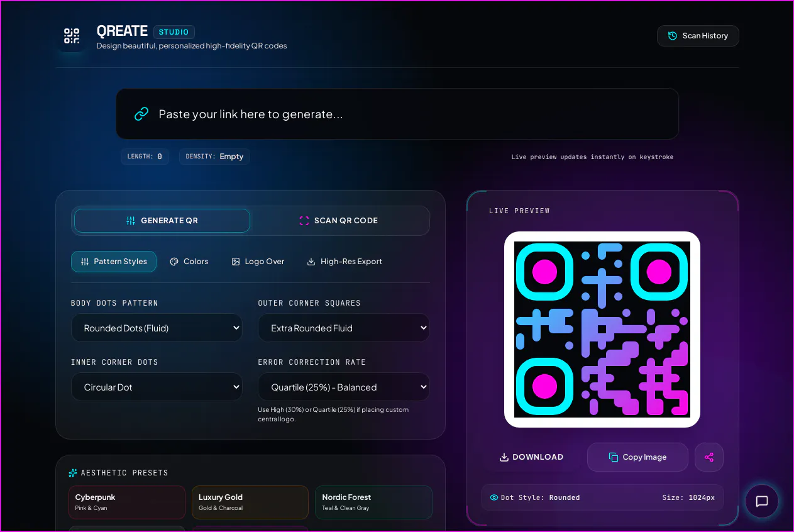Expand Error Correction Rate dropdown
The image size is (794, 532).
344,387
